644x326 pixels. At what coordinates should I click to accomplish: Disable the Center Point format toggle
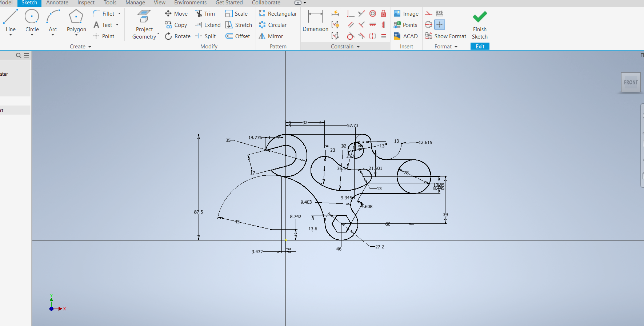(x=440, y=25)
